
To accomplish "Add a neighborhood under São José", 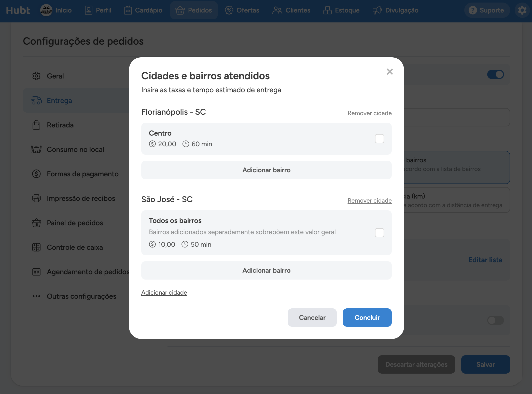I will coord(266,270).
